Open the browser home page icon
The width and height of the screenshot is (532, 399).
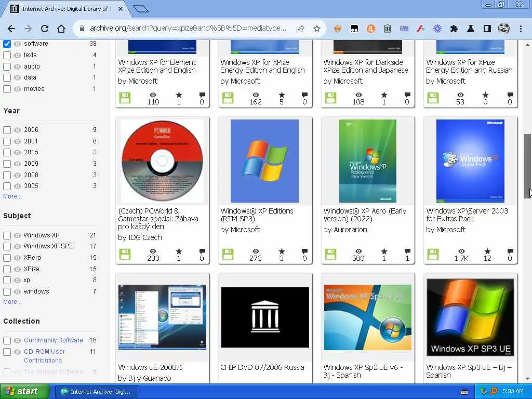pos(61,29)
